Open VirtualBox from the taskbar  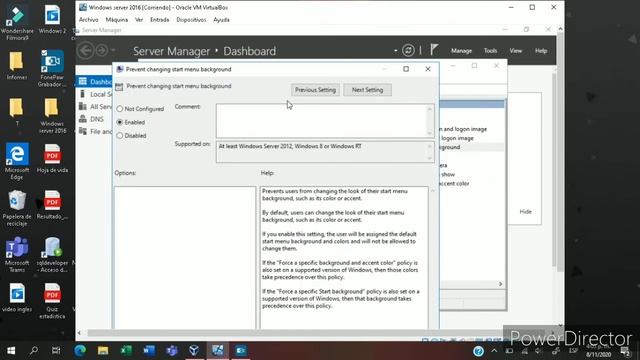point(194,351)
